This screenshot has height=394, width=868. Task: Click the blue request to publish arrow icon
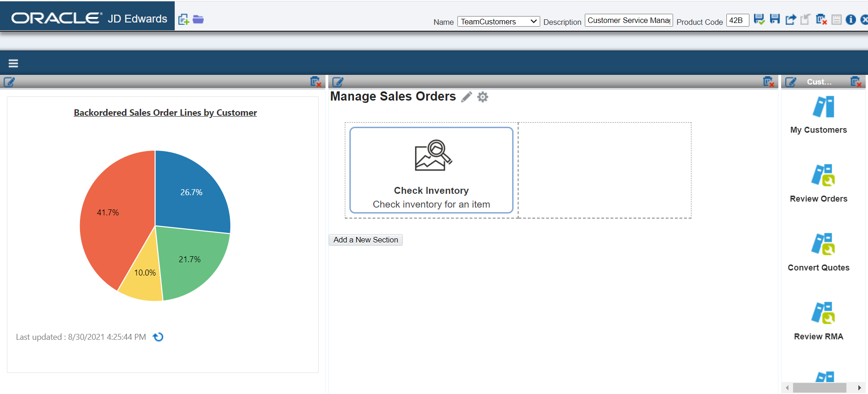pyautogui.click(x=790, y=19)
